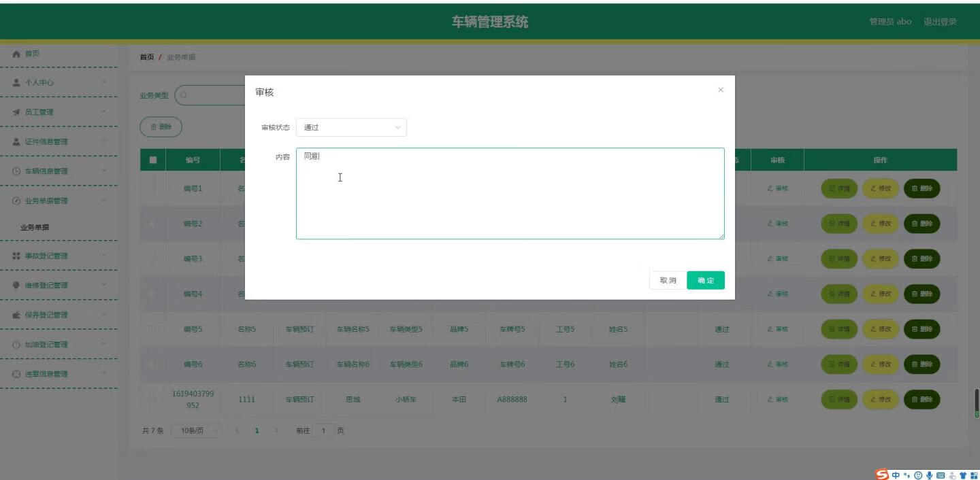Collapse the 业务单据管理 menu chevron

pyautogui.click(x=104, y=201)
